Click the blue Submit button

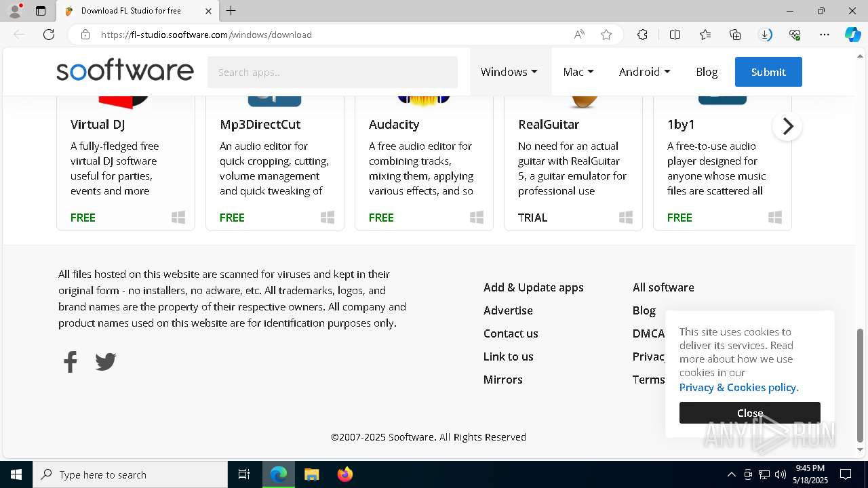[768, 72]
